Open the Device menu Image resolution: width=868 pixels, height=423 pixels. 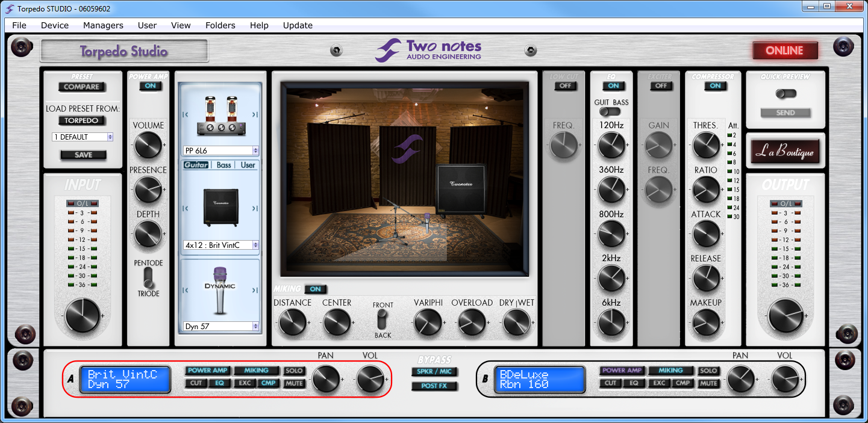tap(55, 25)
